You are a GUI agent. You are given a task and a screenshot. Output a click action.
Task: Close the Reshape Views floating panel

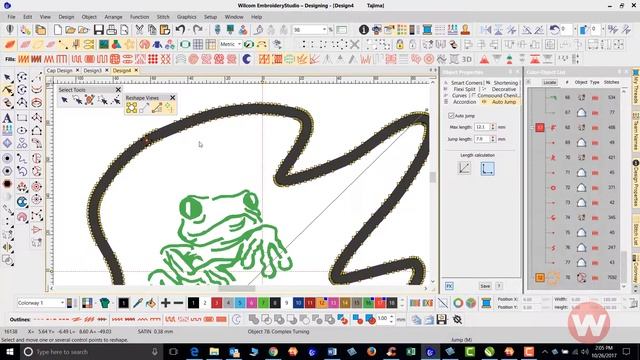tap(173, 98)
